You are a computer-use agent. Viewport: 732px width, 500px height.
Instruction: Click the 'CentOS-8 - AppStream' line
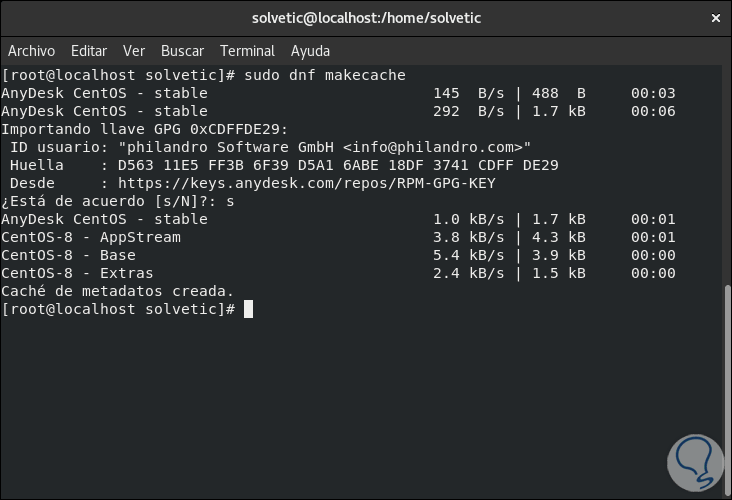(x=91, y=237)
